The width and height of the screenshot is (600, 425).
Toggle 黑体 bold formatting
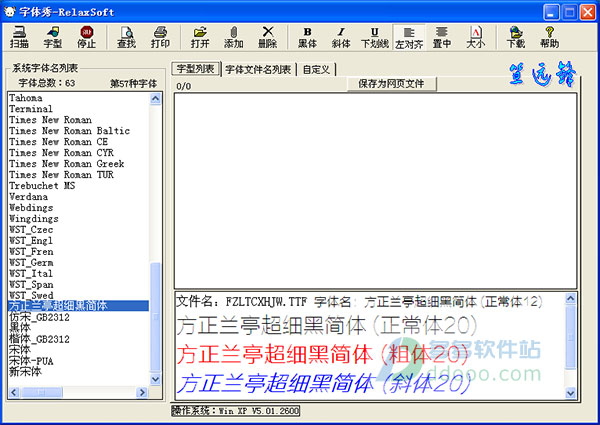click(307, 37)
